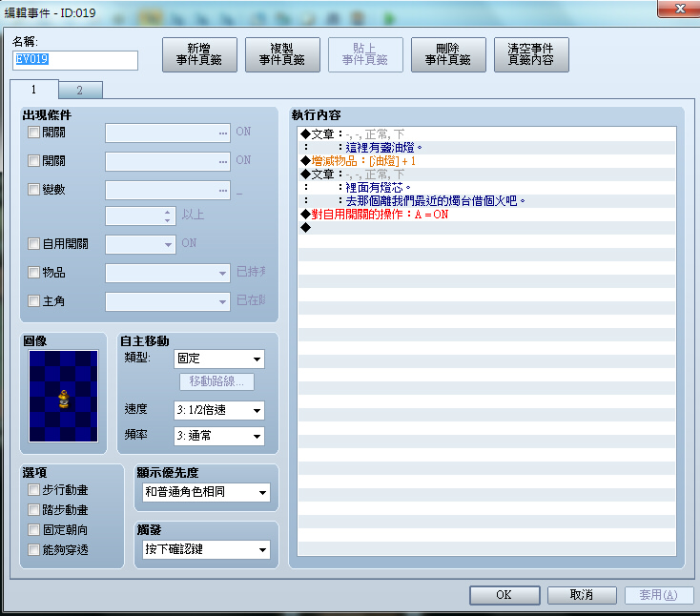Open the 主角 condition dropdown

pyautogui.click(x=168, y=301)
